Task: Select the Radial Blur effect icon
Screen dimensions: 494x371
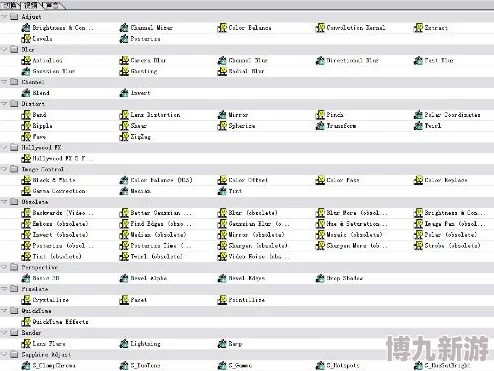Action: tap(222, 71)
